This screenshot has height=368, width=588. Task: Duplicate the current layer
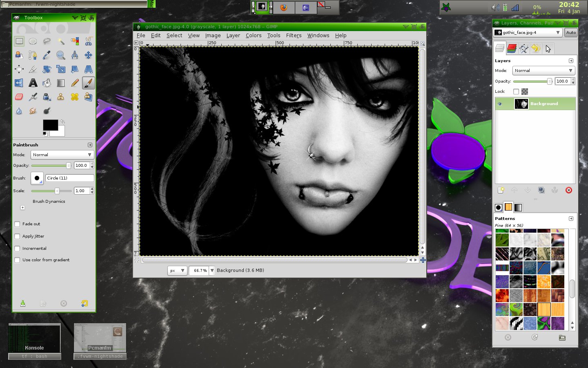coord(541,190)
